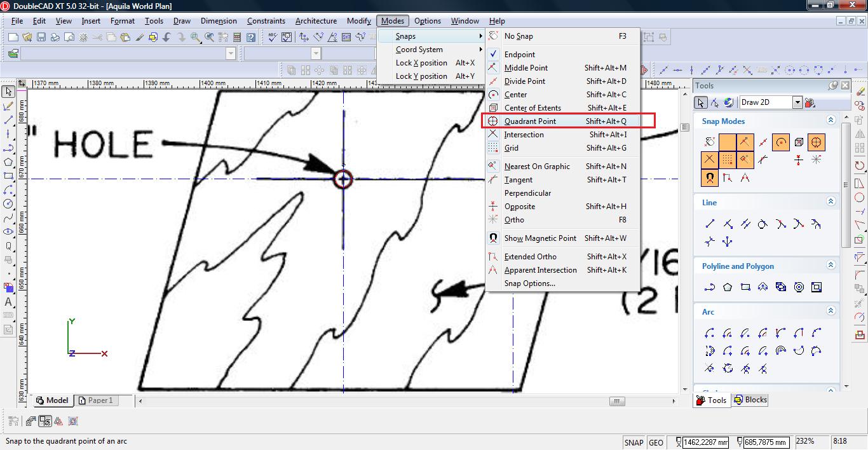
Task: Open Snap Options dialog entry
Action: 529,283
